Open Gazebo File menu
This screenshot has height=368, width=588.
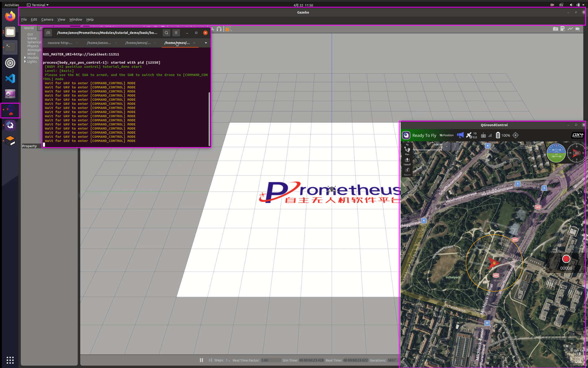[24, 19]
